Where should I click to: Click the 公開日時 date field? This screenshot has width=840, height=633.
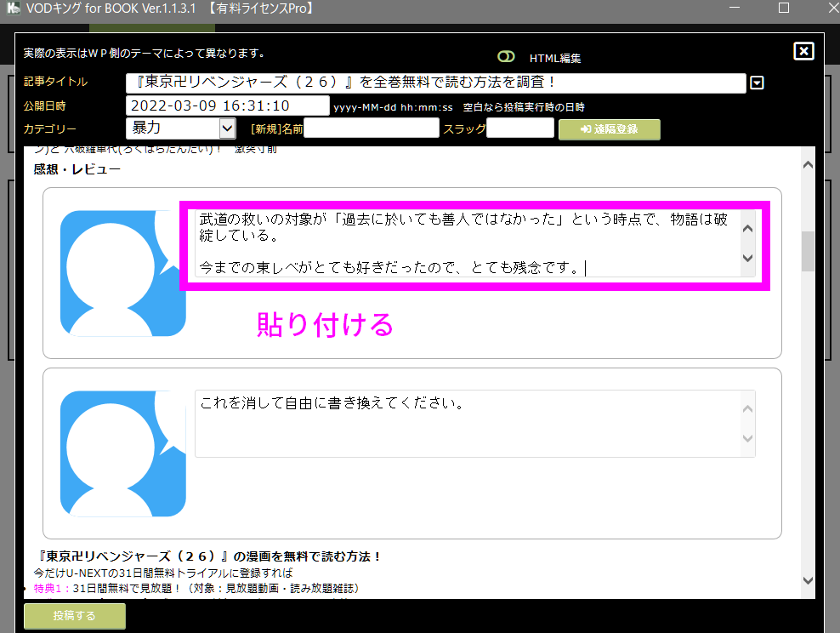(x=227, y=105)
